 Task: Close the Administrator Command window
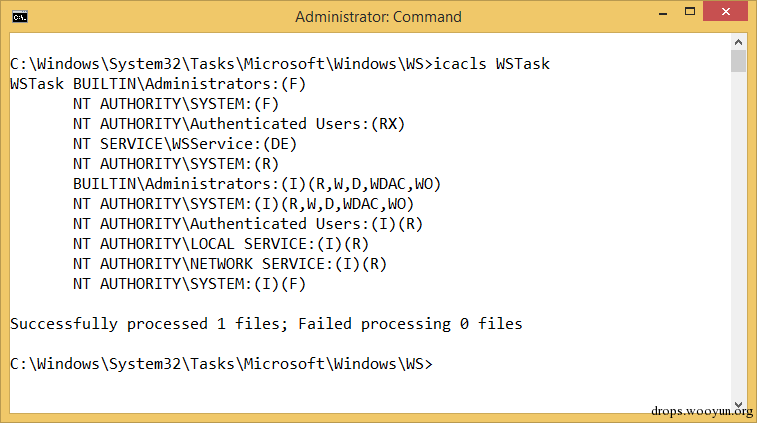click(x=726, y=12)
